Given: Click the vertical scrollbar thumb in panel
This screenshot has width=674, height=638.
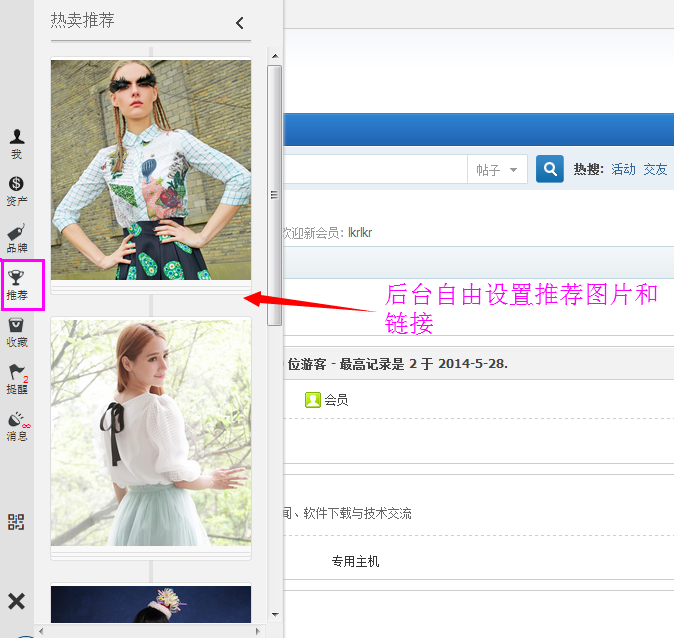Looking at the screenshot, I should 274,196.
